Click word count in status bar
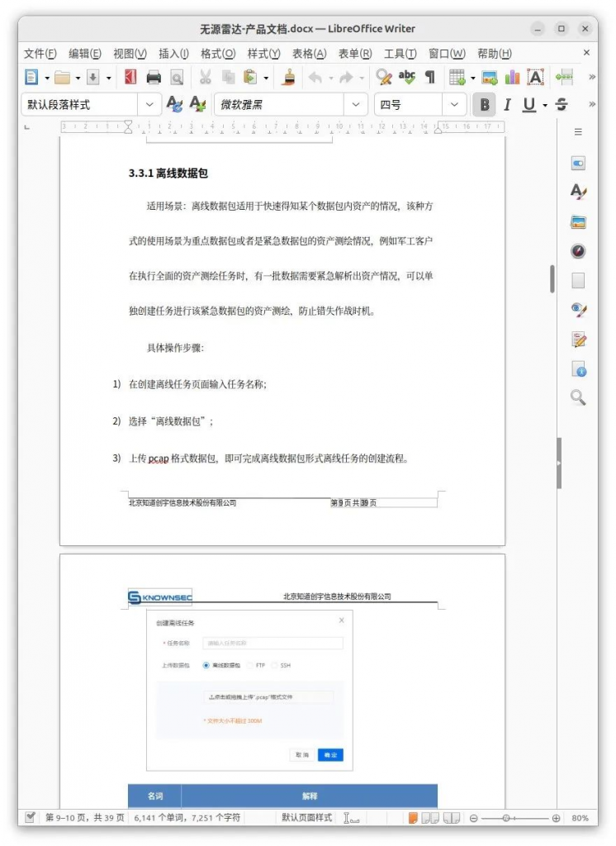 tap(187, 818)
